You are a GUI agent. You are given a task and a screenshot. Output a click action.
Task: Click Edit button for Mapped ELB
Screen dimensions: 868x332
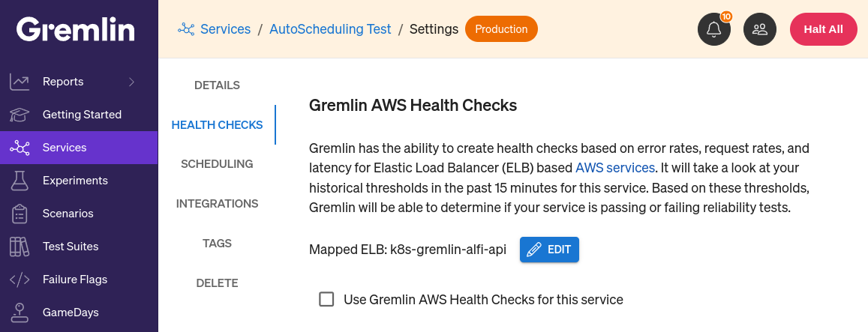coord(549,250)
